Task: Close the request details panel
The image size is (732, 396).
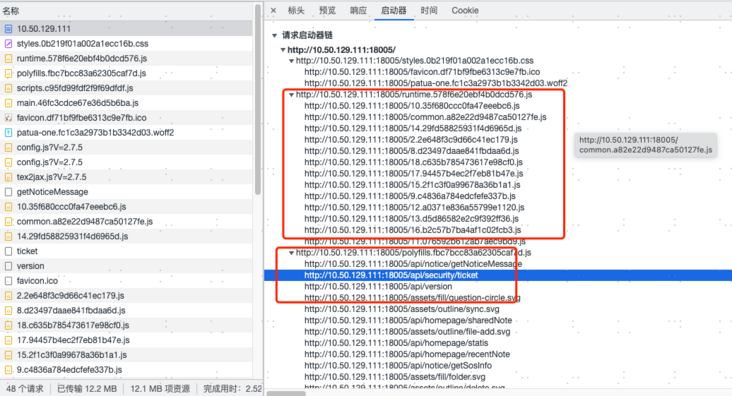Action: pos(274,10)
